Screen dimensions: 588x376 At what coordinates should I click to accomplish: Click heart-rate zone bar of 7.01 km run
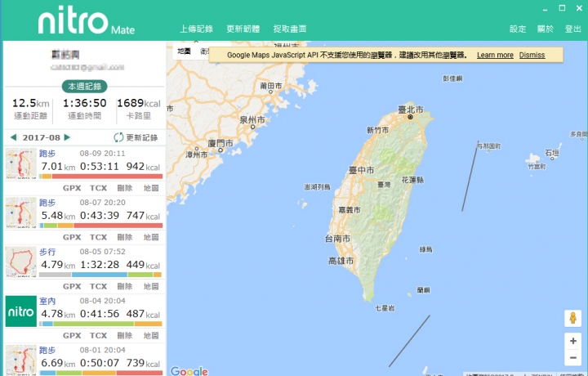point(101,177)
